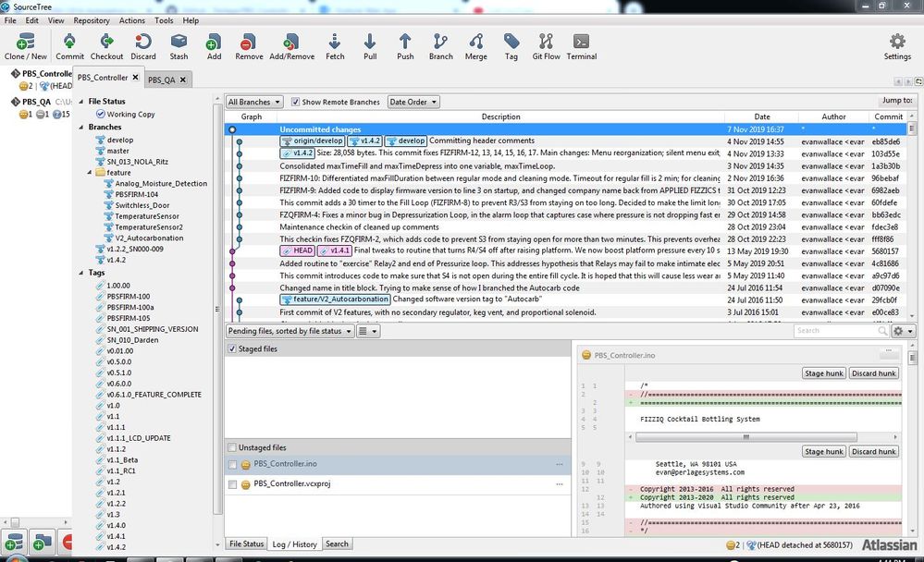The width and height of the screenshot is (924, 562).
Task: Switch to the PBS_QA repository tab
Action: click(163, 79)
